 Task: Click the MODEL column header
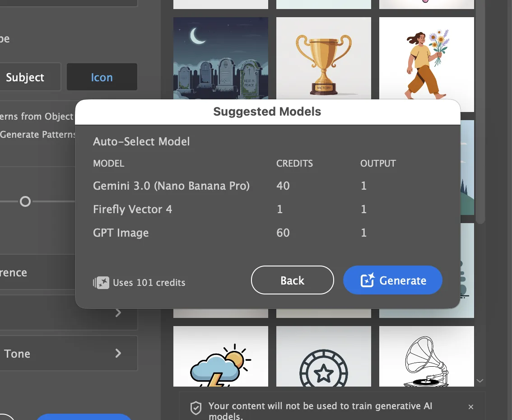click(x=108, y=163)
